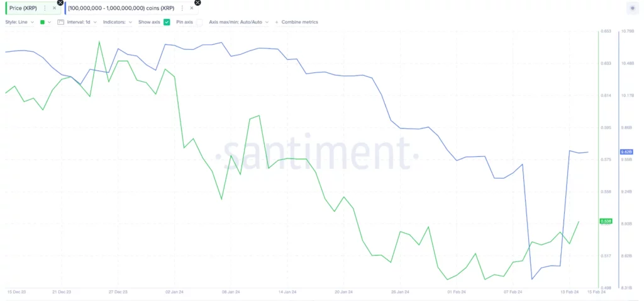This screenshot has height=301, width=644.
Task: Click black circle X above coins (XRP) tab
Action: point(197,3)
